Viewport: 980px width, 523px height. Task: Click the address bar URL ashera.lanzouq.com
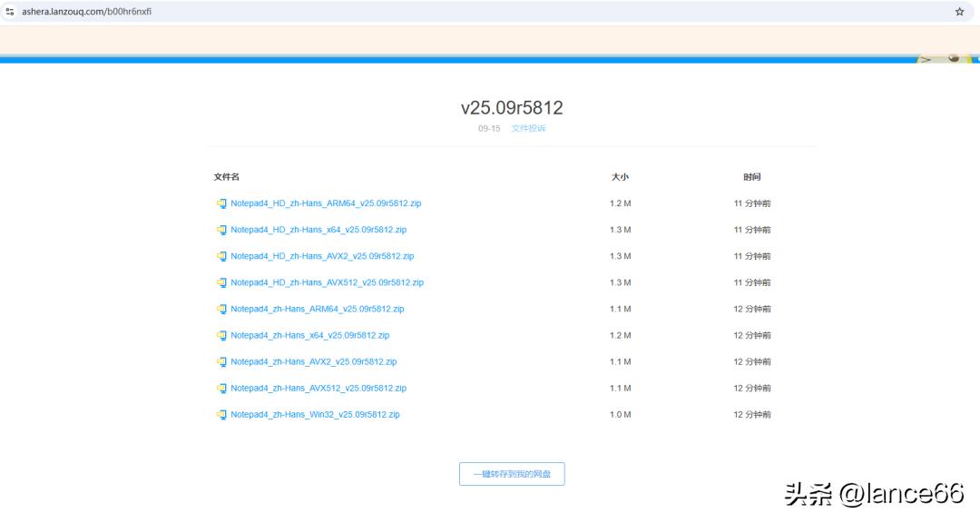pos(86,11)
